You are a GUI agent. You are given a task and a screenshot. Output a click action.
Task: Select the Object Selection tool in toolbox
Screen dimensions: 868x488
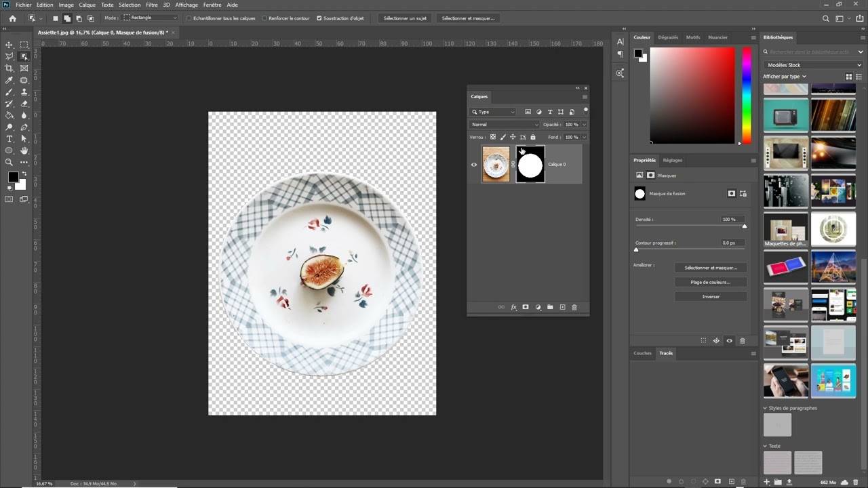(x=24, y=57)
